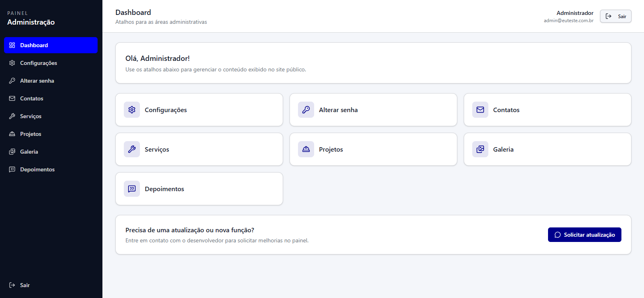Click the Administrador name in the header
Image resolution: width=644 pixels, height=298 pixels.
coord(575,13)
